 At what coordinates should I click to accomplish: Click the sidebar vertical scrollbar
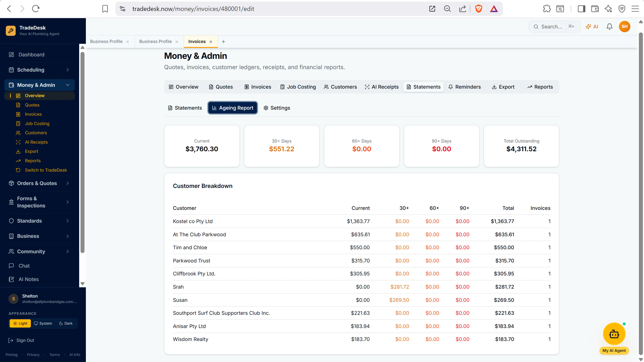click(x=82, y=153)
